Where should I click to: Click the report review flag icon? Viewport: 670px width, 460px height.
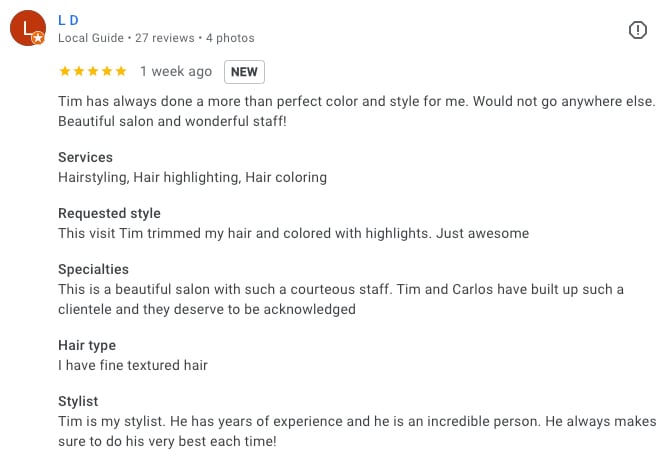[x=638, y=30]
